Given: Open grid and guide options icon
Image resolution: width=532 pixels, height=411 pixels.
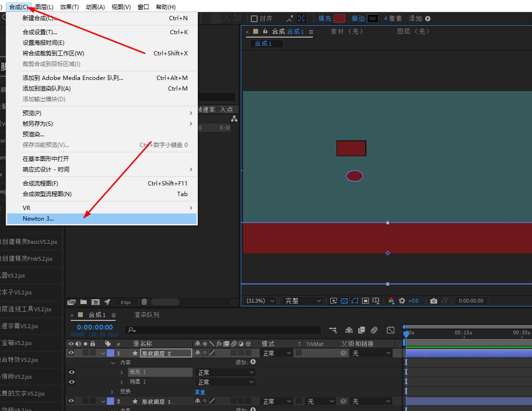Looking at the screenshot, I should coord(376,301).
